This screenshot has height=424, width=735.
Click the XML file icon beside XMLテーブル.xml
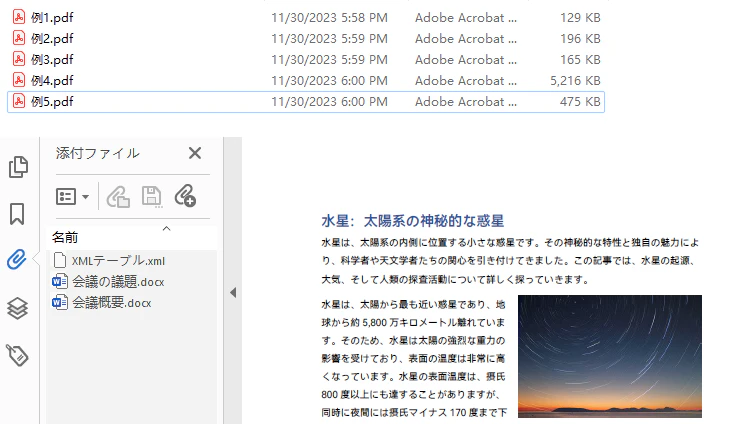(60, 260)
